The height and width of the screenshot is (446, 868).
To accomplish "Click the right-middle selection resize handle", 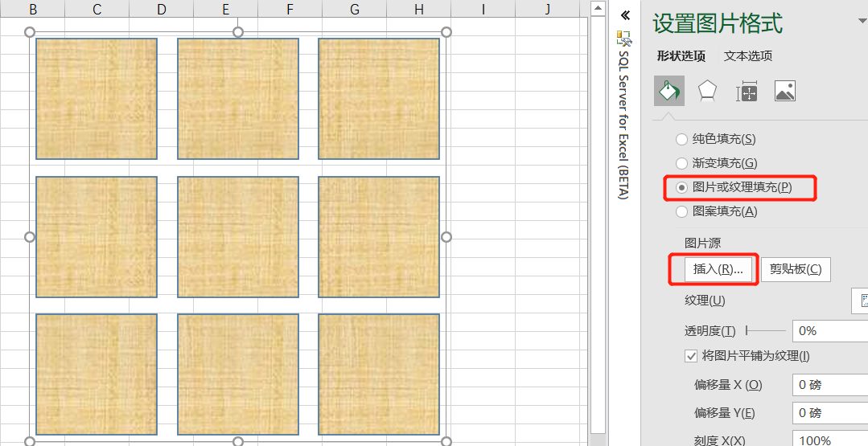I will tap(446, 236).
